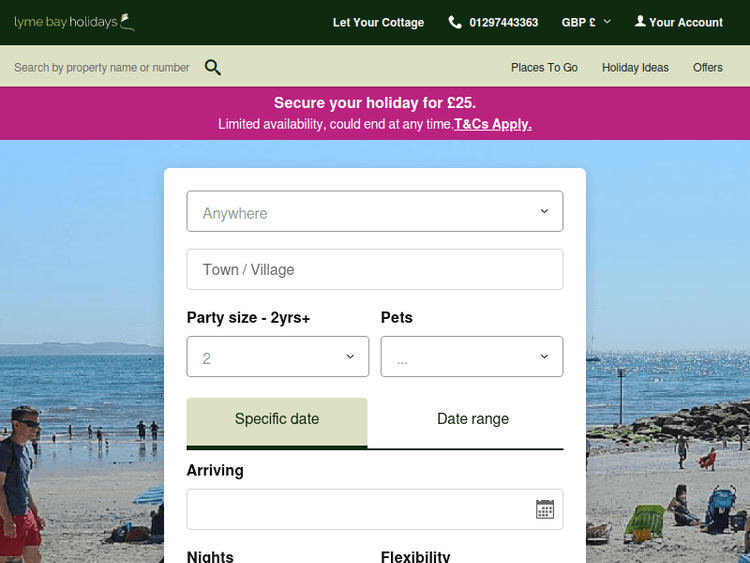Call the 01297443363 phone number link
Screen dimensions: 750x563
tap(504, 22)
